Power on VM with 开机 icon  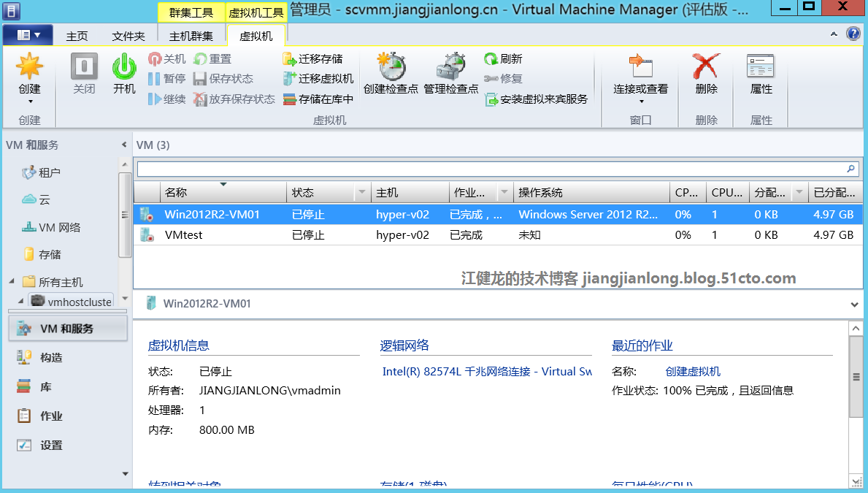point(124,66)
